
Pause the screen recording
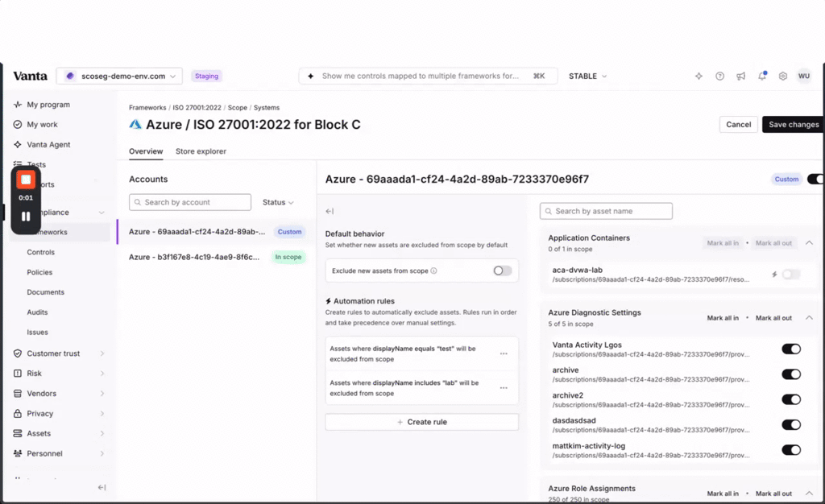tap(26, 216)
